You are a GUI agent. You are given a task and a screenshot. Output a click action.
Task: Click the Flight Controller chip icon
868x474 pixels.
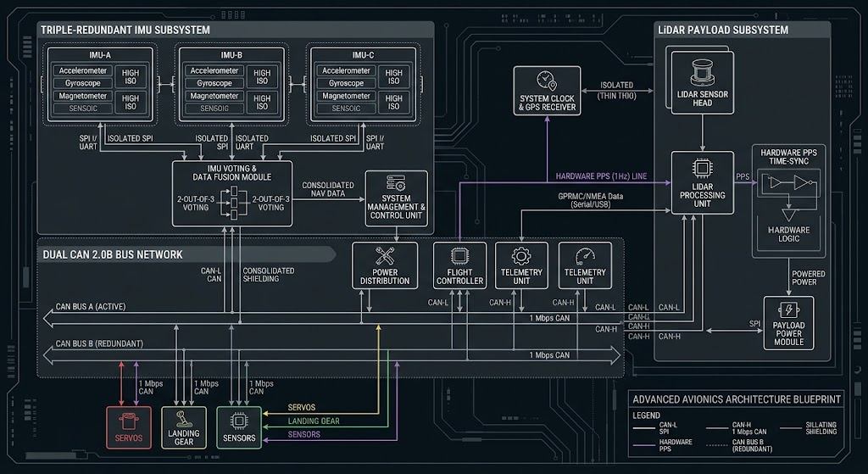click(459, 256)
